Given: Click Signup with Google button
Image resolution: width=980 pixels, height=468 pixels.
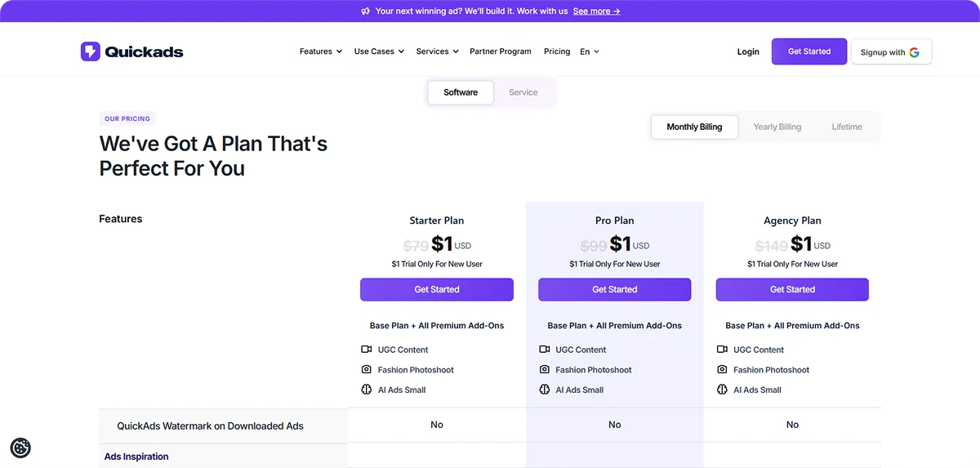Looking at the screenshot, I should (891, 51).
